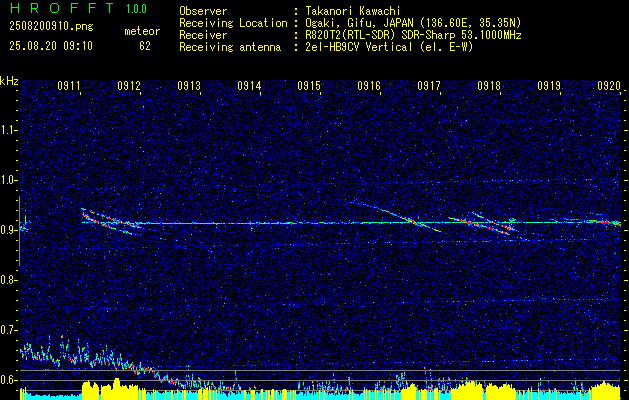Image resolution: width=629 pixels, height=400 pixels.
Task: Click the 2el-HB9CV Vertical antenna text
Action: (x=389, y=47)
